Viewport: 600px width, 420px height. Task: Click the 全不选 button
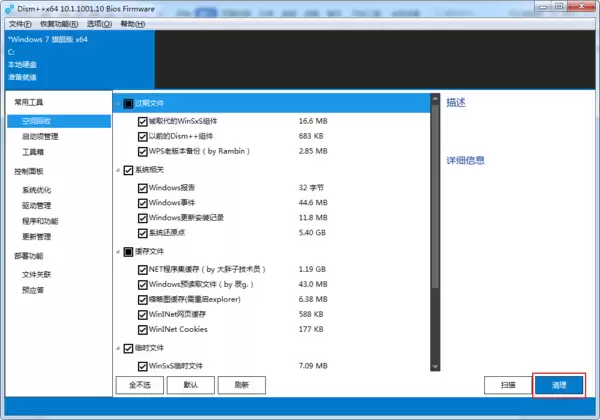pos(140,385)
